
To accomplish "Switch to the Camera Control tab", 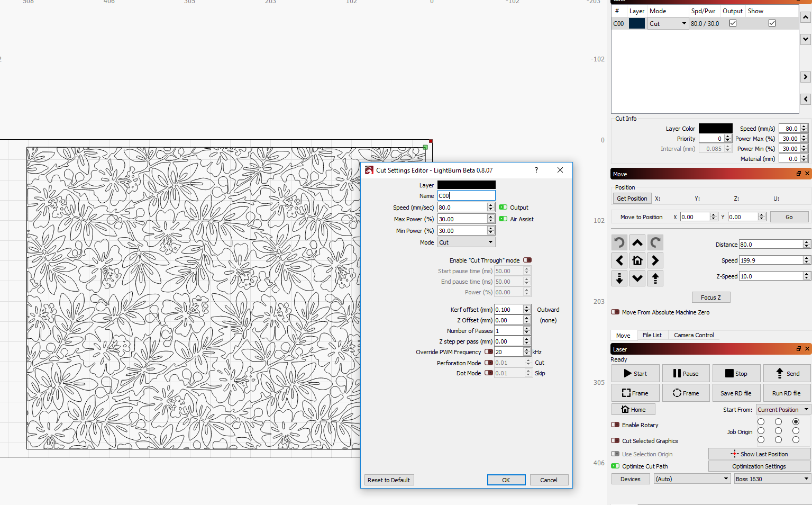I will click(694, 335).
